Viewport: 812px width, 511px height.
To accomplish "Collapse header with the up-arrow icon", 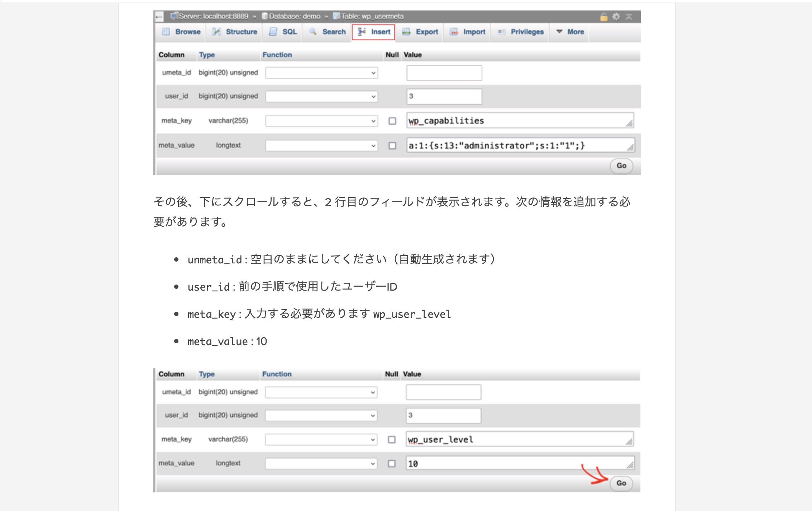I will tap(629, 17).
